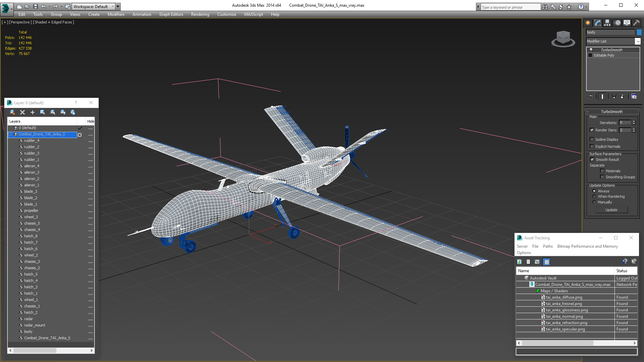The width and height of the screenshot is (644, 362).
Task: Click the Redo arrow icon
Action: 55,6
